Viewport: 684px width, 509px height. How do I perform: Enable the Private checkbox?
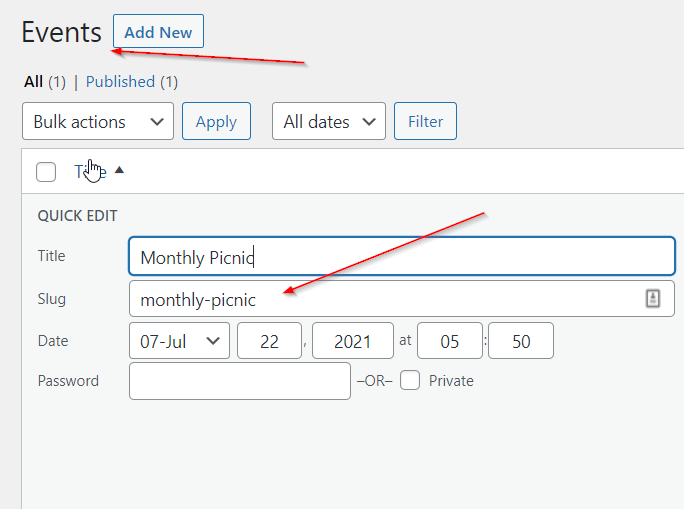point(409,381)
